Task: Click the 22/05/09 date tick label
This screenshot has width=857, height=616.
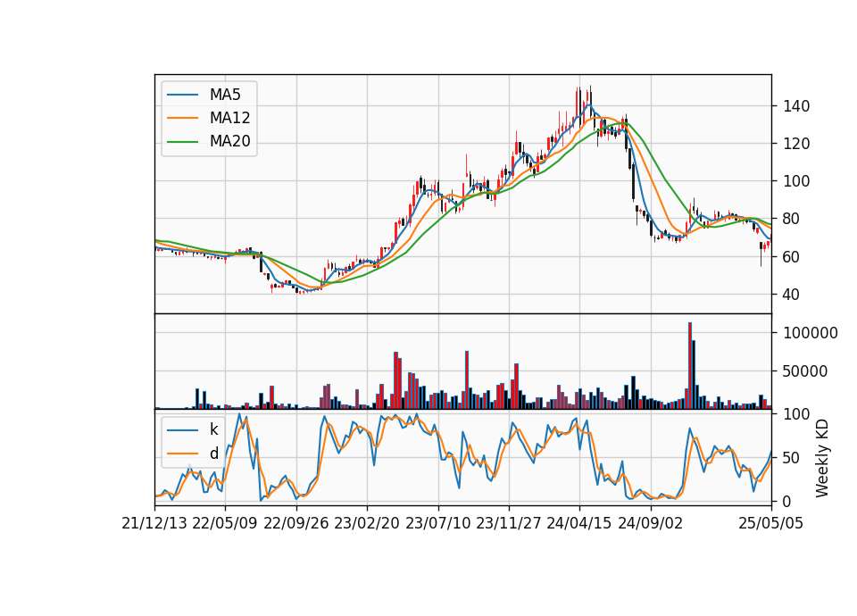Action: (225, 524)
